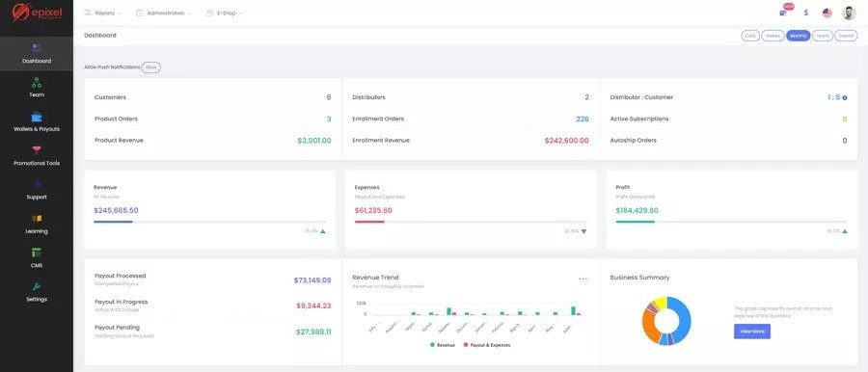The width and height of the screenshot is (868, 372).
Task: Open Revenue Trend three-dots menu
Action: [583, 279]
